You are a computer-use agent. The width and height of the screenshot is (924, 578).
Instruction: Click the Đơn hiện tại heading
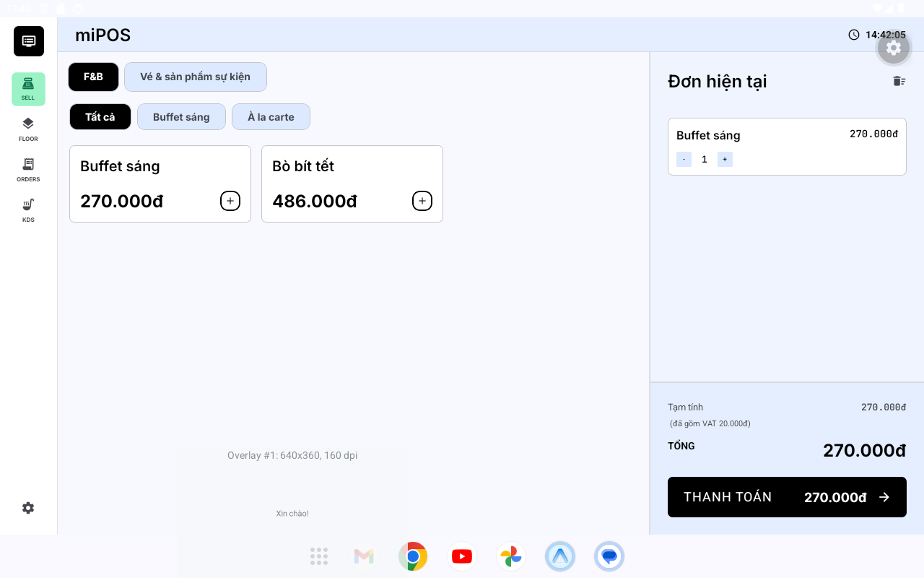(x=718, y=82)
